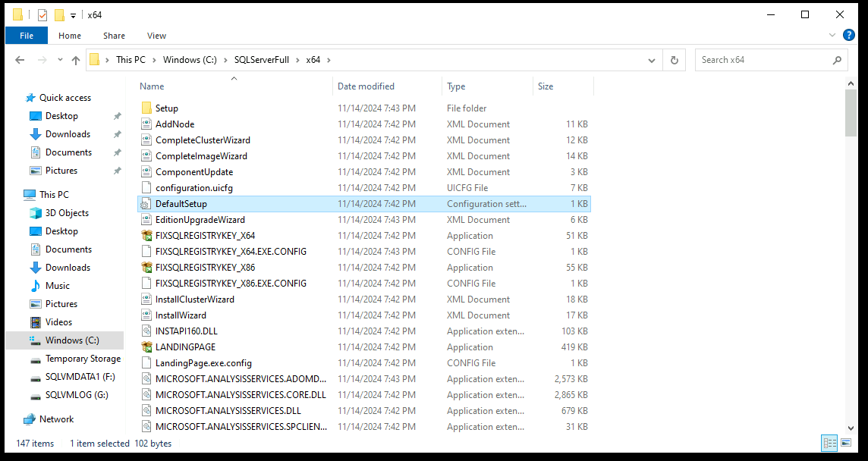This screenshot has width=868, height=461.
Task: Select the Setup folder icon
Action: pyautogui.click(x=146, y=108)
